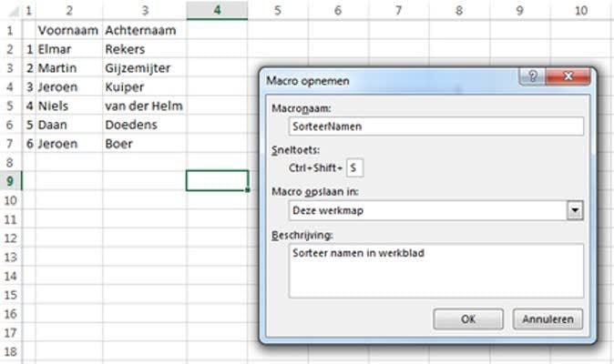Select column 4 header
Image resolution: width=614 pixels, height=364 pixels.
(x=217, y=10)
